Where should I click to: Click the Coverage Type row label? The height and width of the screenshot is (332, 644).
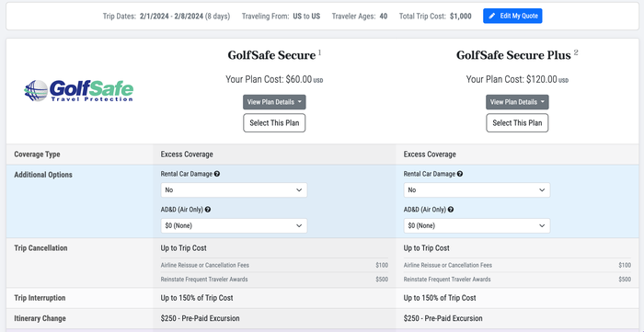(x=37, y=155)
